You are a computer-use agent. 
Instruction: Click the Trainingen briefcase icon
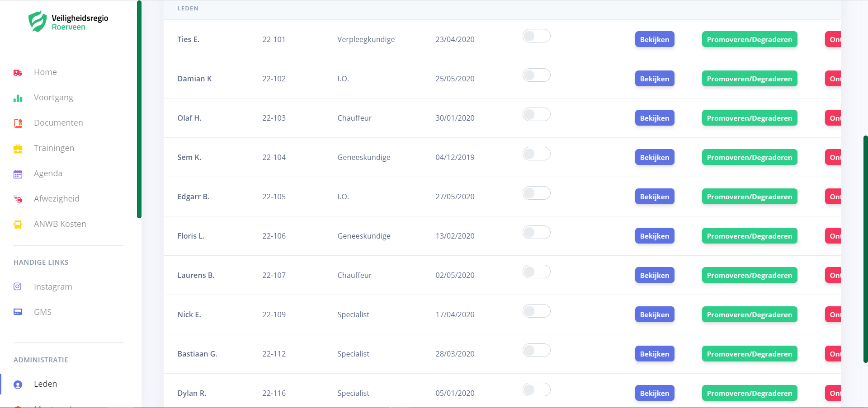coord(18,149)
